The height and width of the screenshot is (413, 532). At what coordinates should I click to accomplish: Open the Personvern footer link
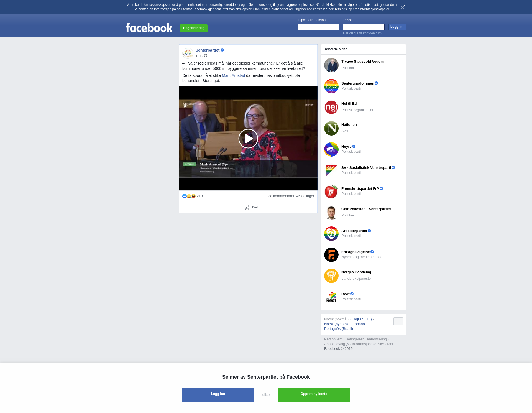333,339
